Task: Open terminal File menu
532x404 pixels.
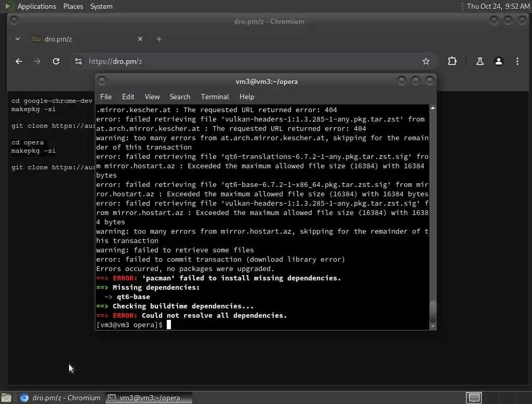Action: [x=106, y=97]
